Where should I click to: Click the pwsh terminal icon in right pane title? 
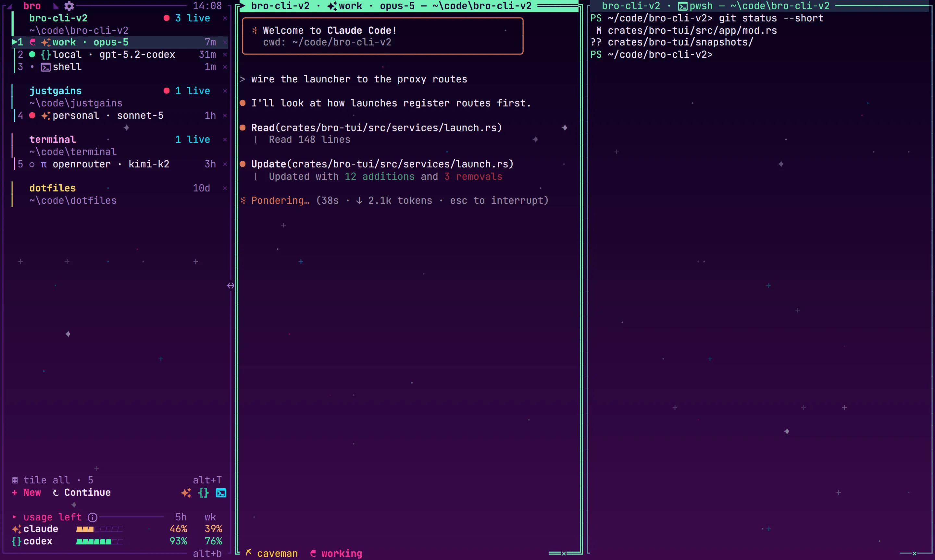click(682, 6)
